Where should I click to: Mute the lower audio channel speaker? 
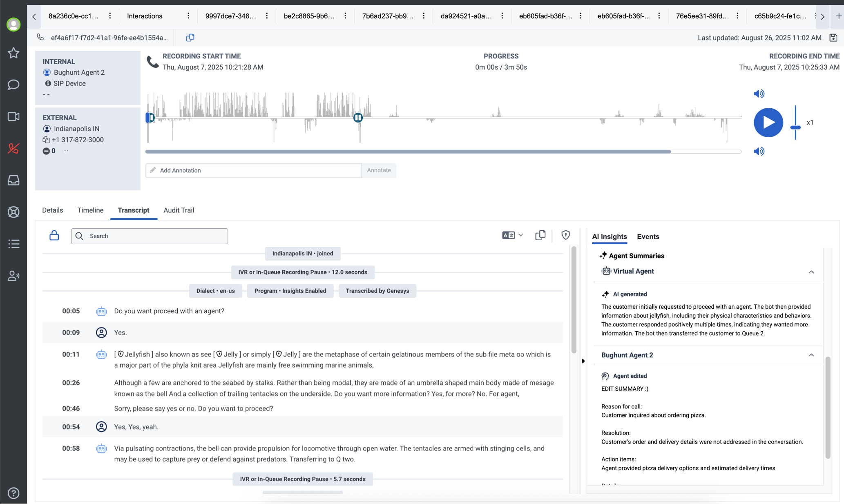tap(759, 152)
